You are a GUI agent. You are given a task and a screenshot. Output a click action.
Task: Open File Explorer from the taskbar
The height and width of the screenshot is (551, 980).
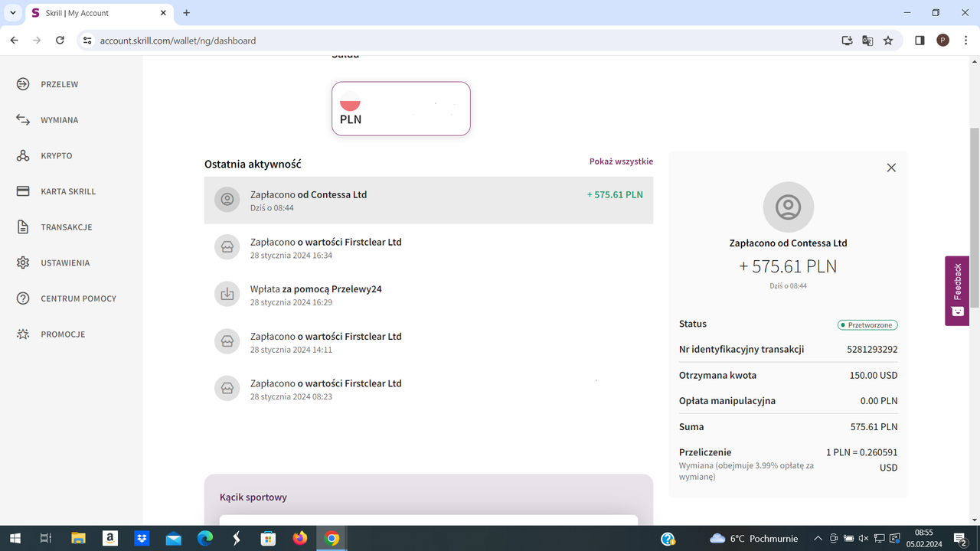pyautogui.click(x=77, y=539)
